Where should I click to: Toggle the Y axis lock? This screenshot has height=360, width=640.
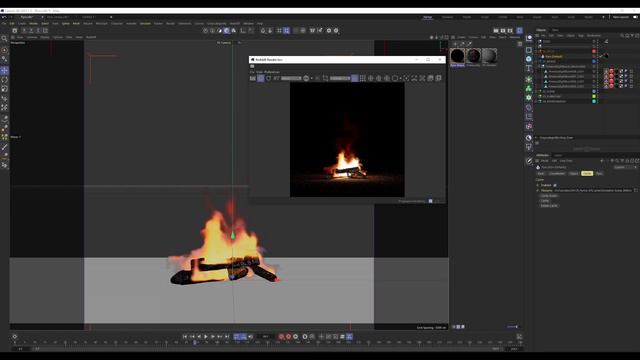click(x=31, y=30)
